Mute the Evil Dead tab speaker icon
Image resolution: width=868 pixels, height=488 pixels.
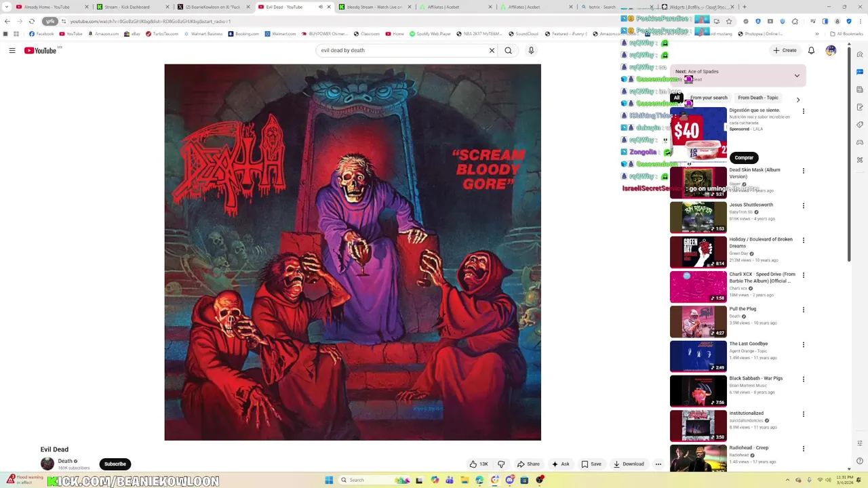(x=321, y=7)
